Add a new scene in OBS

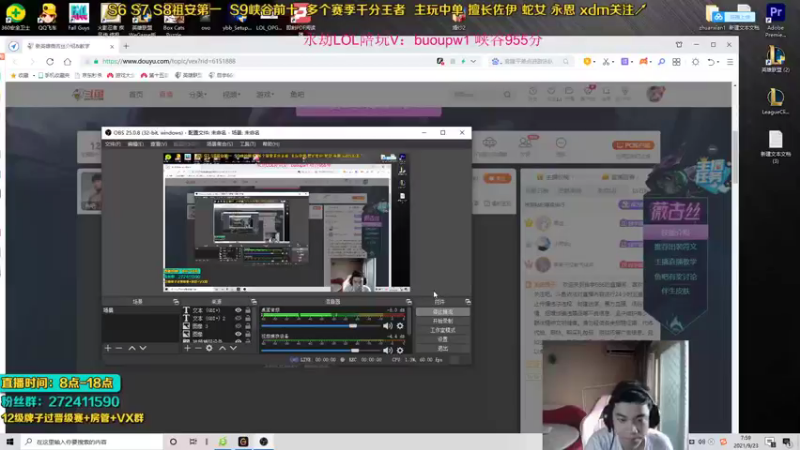click(108, 348)
